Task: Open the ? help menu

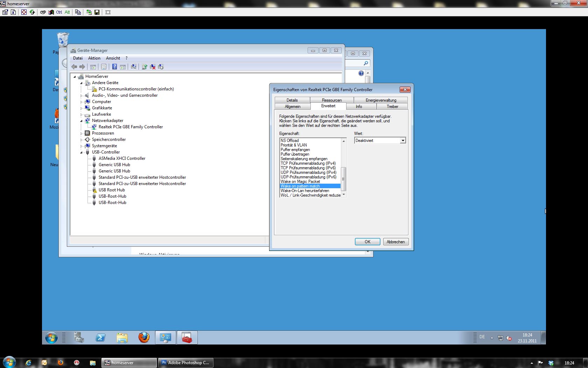Action: coord(126,58)
